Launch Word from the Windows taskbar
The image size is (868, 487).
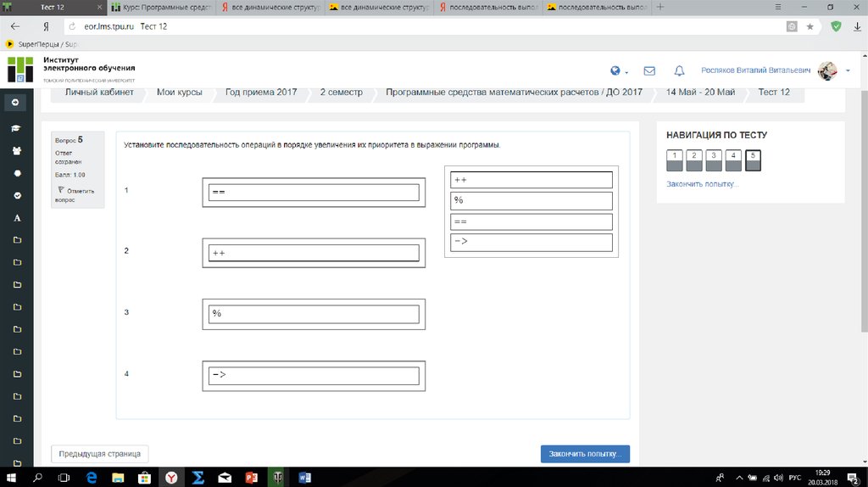305,478
